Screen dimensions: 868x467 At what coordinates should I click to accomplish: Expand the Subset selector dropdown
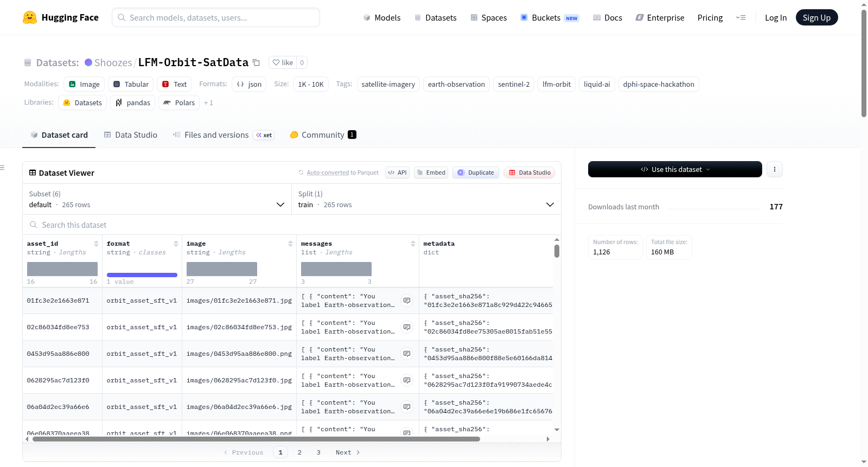[x=157, y=199]
